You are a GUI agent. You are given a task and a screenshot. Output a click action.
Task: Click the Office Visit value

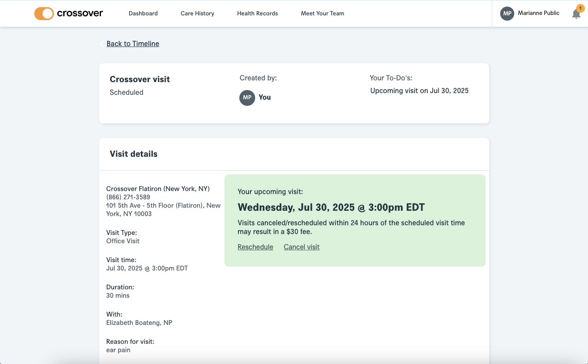[123, 241]
